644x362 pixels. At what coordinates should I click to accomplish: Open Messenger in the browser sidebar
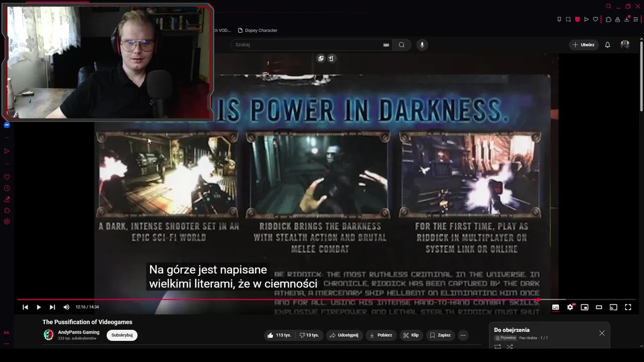[x=7, y=125]
